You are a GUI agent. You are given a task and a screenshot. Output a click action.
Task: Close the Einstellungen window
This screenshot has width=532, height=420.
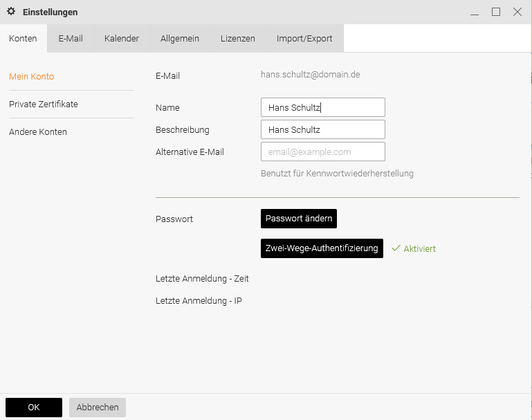(517, 12)
